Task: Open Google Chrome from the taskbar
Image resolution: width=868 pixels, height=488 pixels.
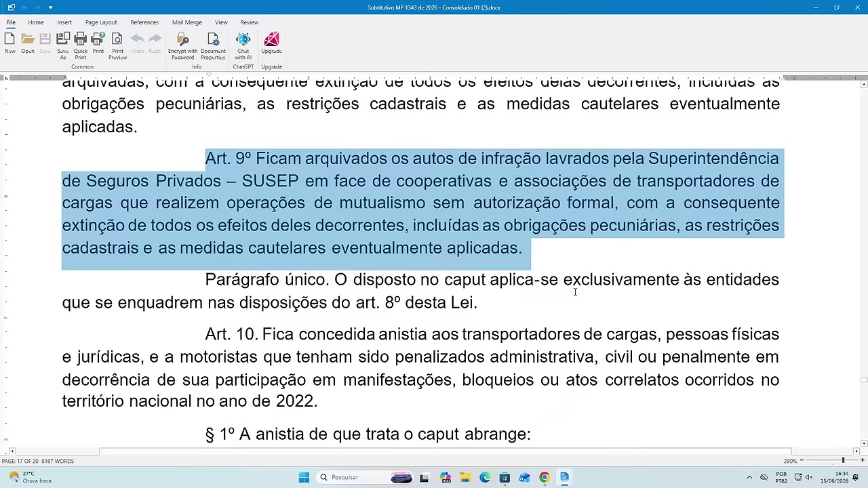Action: click(x=545, y=477)
